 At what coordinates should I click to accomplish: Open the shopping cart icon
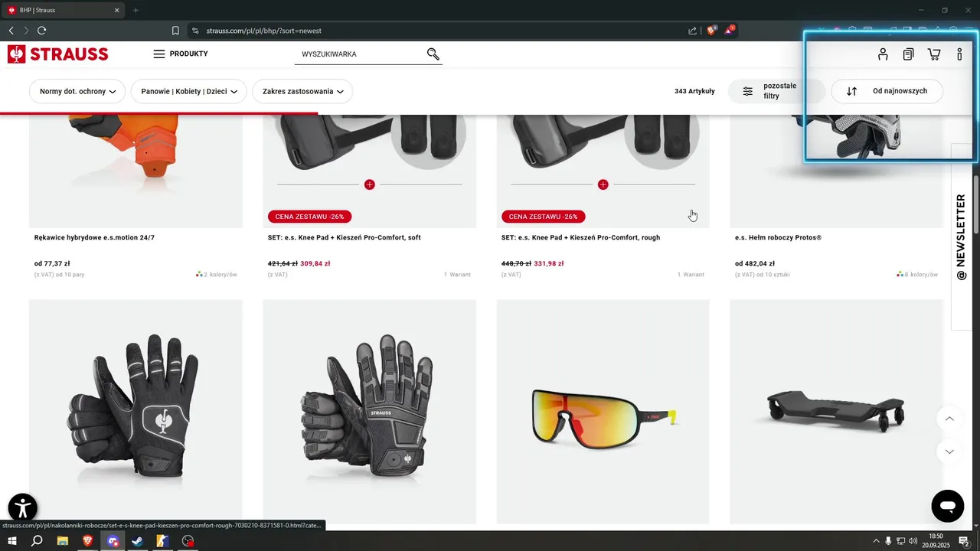point(934,54)
